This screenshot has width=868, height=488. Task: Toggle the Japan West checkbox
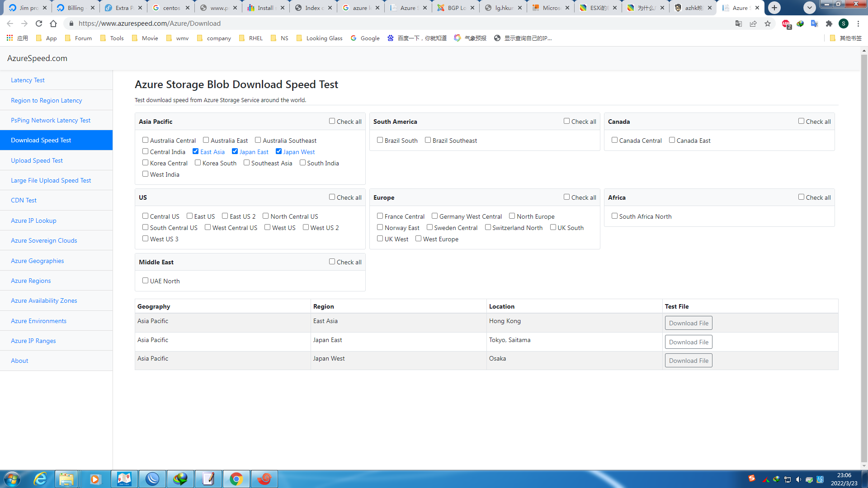click(x=278, y=151)
